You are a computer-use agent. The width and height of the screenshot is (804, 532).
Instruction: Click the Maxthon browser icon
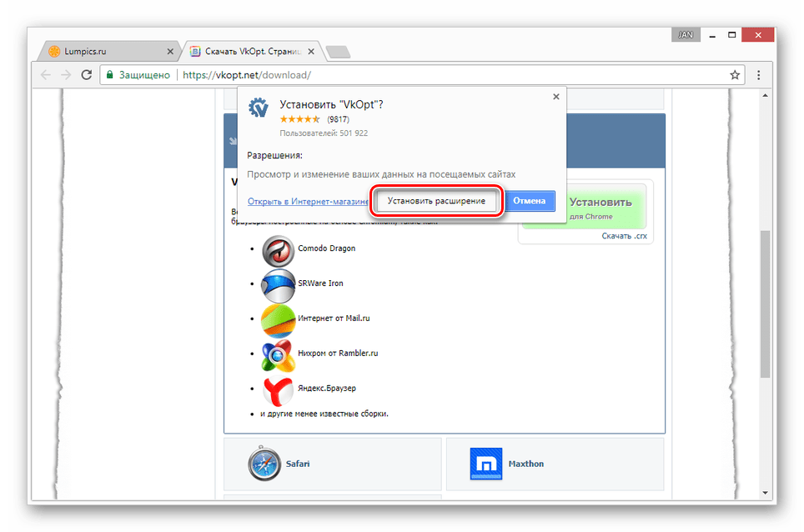(x=485, y=464)
